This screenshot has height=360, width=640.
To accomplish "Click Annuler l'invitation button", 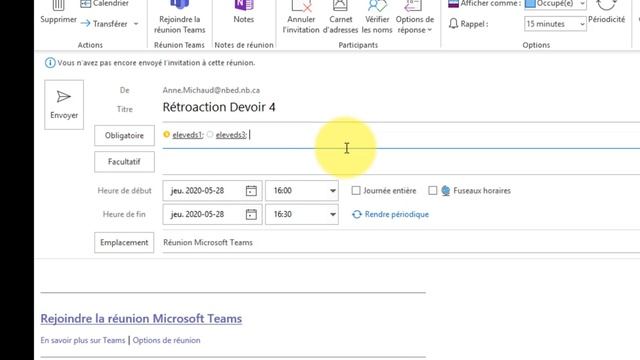I will 301,18.
